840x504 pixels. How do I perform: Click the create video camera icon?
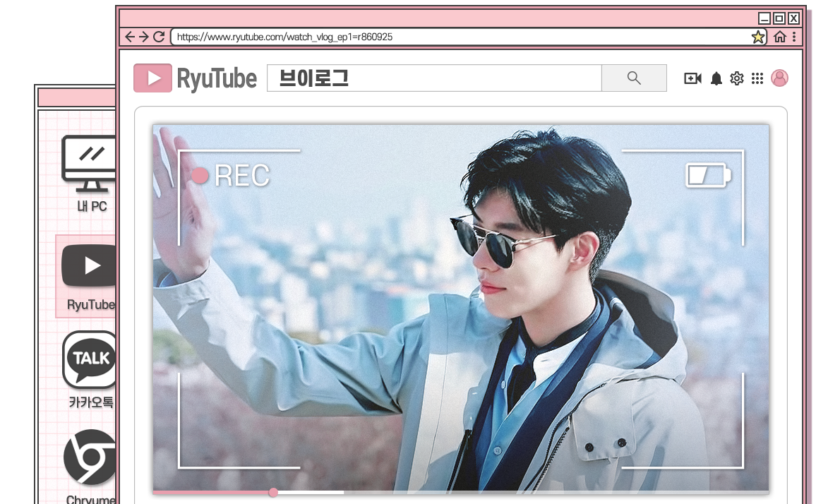pos(692,79)
